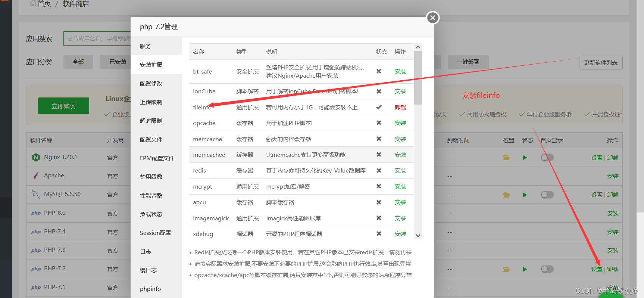Image resolution: width=644 pixels, height=298 pixels.
Task: Open the PHP-7.2 folder location icon
Action: (506, 269)
